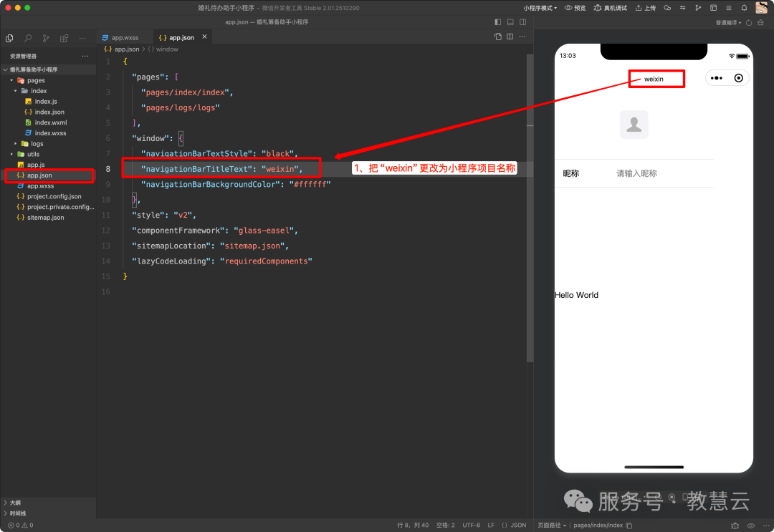Click the refresh compile icon

tap(749, 23)
